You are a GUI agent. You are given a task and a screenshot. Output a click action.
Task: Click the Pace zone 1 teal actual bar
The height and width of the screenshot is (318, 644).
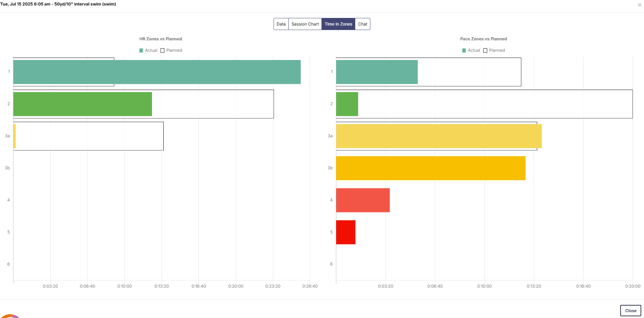(x=377, y=72)
